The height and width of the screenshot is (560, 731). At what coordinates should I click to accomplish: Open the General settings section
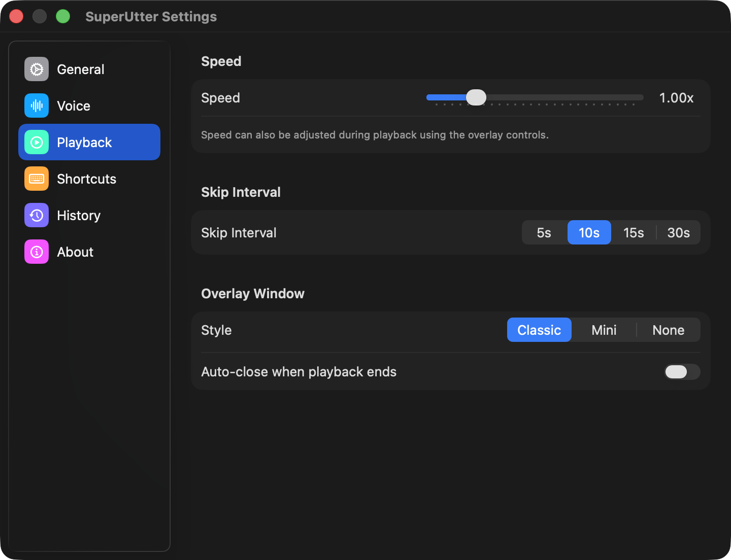[89, 69]
